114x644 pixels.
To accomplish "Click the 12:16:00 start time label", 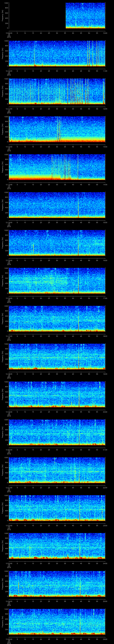I will pyautogui.click(x=9, y=298).
